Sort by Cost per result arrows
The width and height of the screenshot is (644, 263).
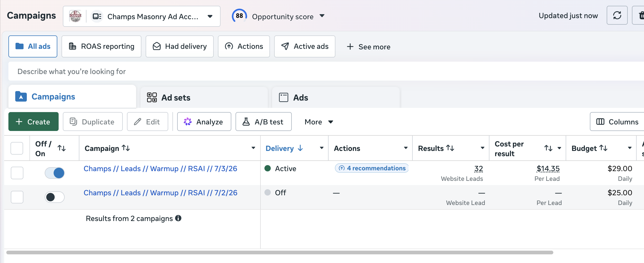[x=548, y=148]
